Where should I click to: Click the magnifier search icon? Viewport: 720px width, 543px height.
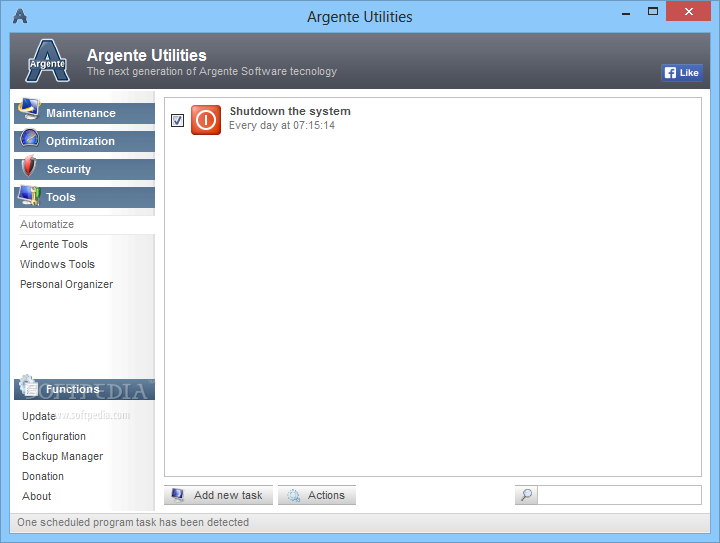[x=526, y=495]
